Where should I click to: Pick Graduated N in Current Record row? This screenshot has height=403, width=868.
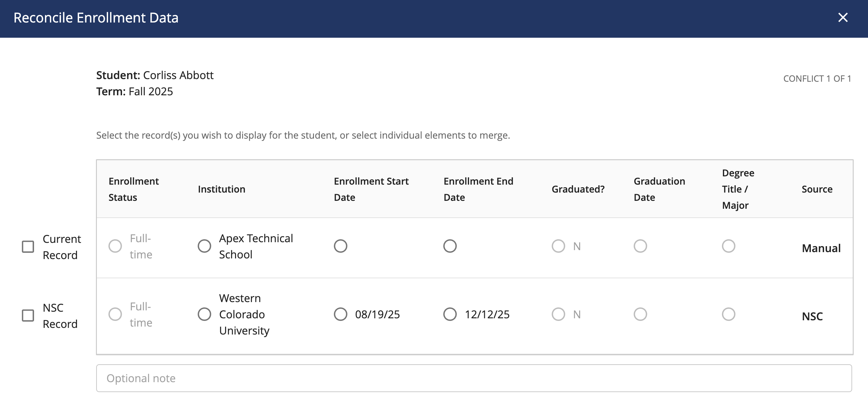pos(558,246)
